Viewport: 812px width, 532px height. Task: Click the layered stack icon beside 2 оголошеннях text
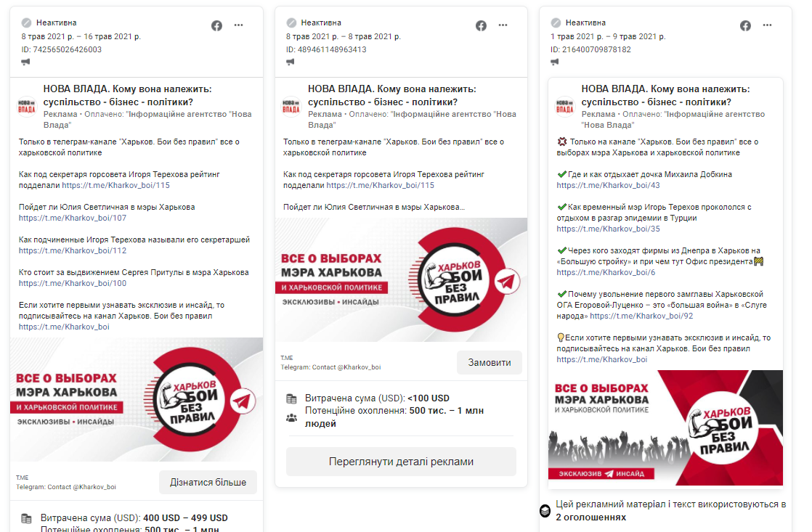[545, 511]
